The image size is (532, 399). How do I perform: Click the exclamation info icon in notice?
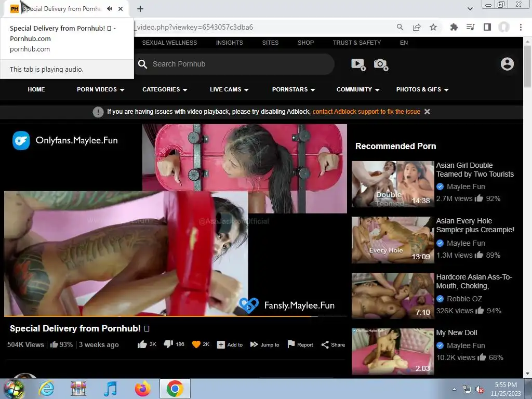tap(98, 112)
